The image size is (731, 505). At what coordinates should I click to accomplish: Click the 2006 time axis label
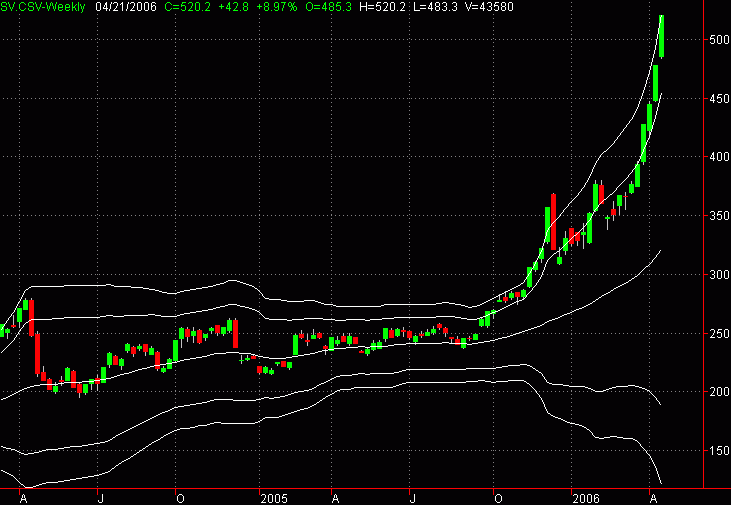586,498
